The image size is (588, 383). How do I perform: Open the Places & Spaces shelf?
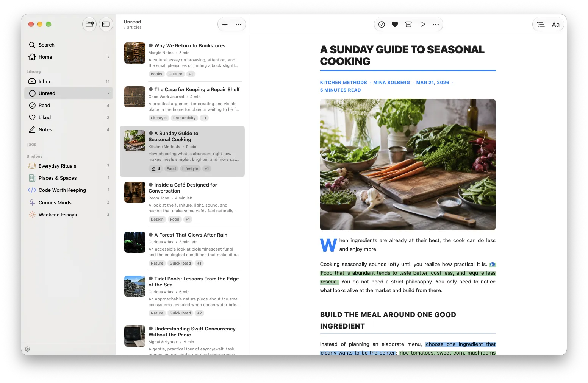[x=69, y=178]
